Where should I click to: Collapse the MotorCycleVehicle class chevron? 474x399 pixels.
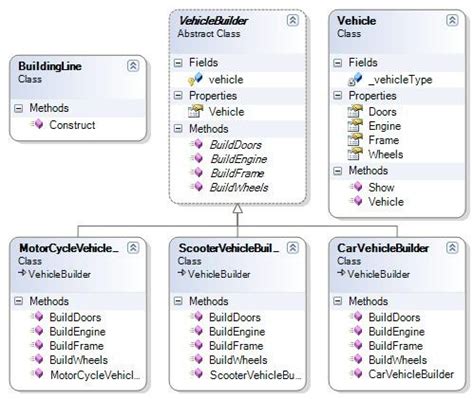(133, 248)
